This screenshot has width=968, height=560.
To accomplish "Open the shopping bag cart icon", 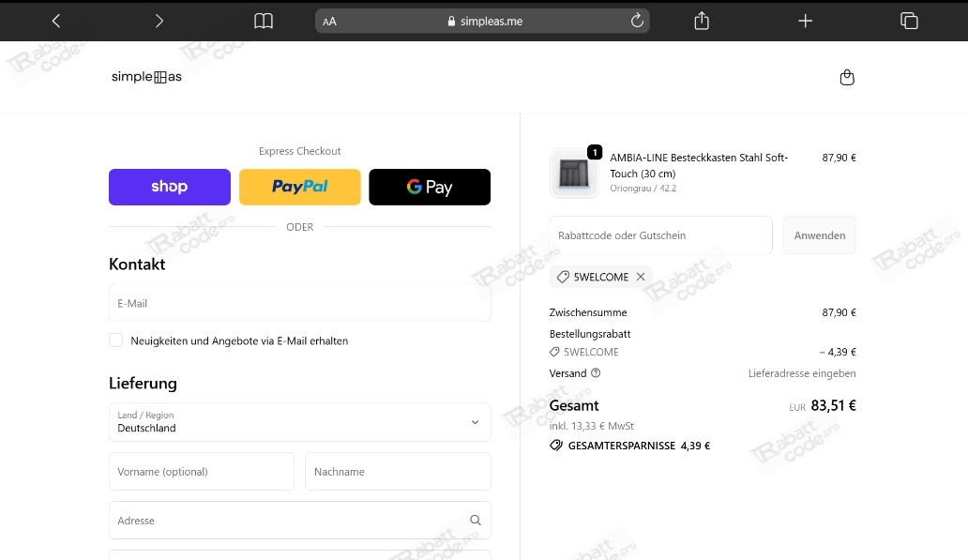I will tap(847, 77).
